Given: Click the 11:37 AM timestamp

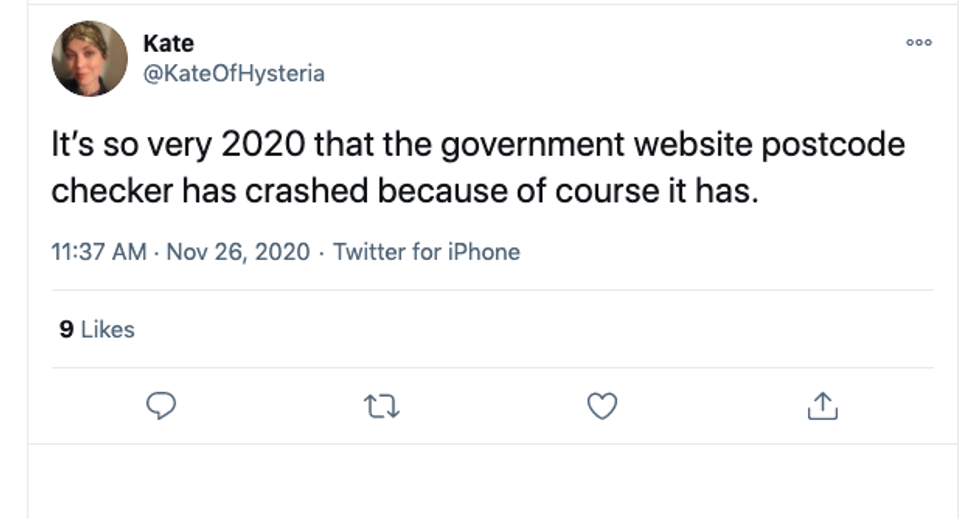Looking at the screenshot, I should pyautogui.click(x=99, y=251).
